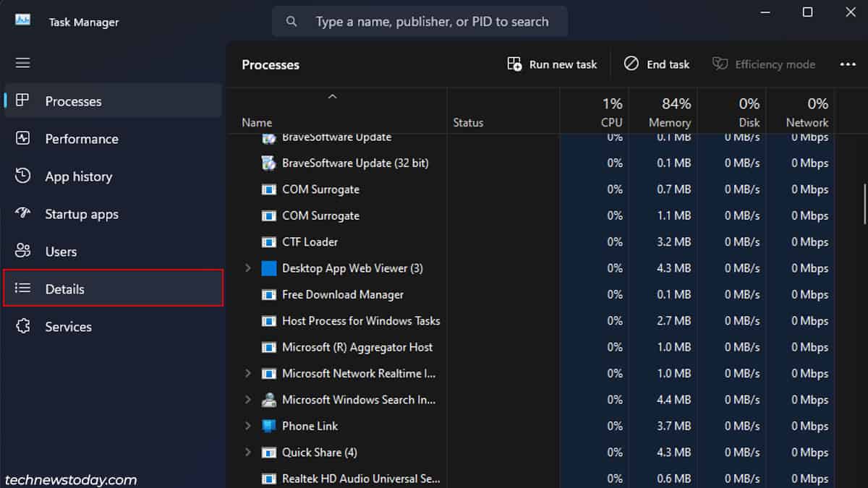Viewport: 868px width, 488px height.
Task: Switch to the Users tab
Action: pyautogui.click(x=114, y=251)
